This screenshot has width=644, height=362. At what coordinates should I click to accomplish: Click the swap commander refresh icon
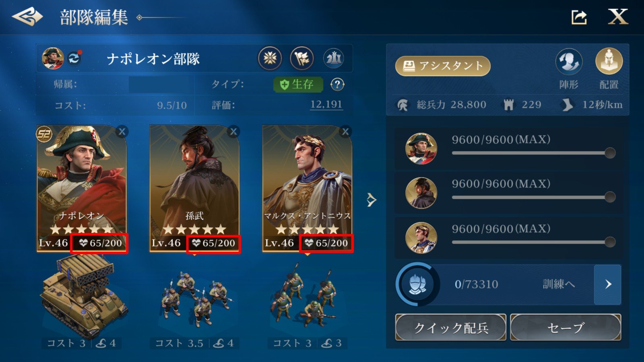(x=74, y=59)
